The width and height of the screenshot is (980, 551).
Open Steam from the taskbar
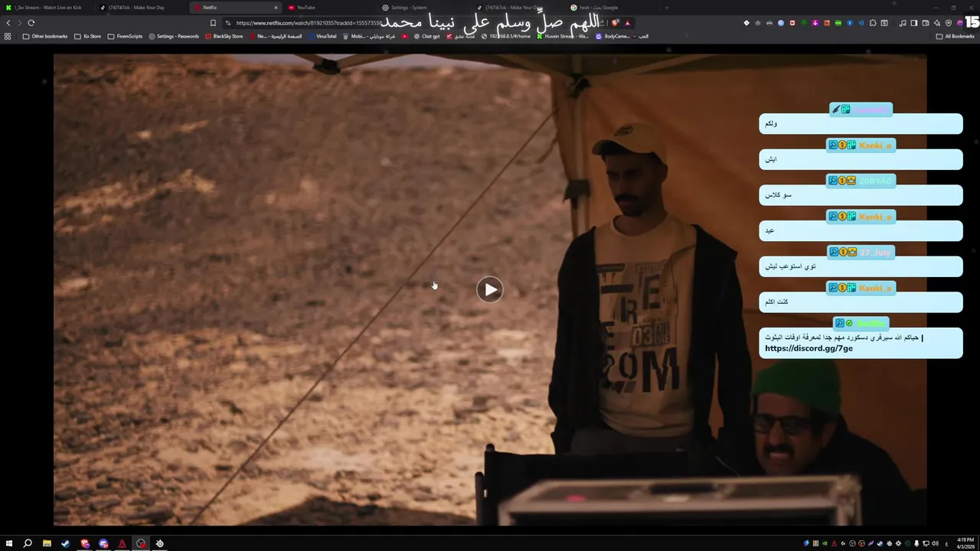coord(65,543)
